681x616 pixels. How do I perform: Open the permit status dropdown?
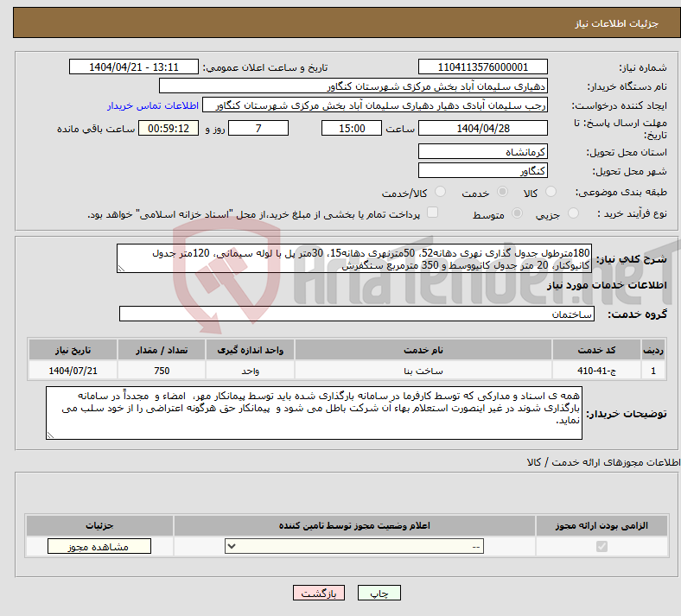(354, 546)
